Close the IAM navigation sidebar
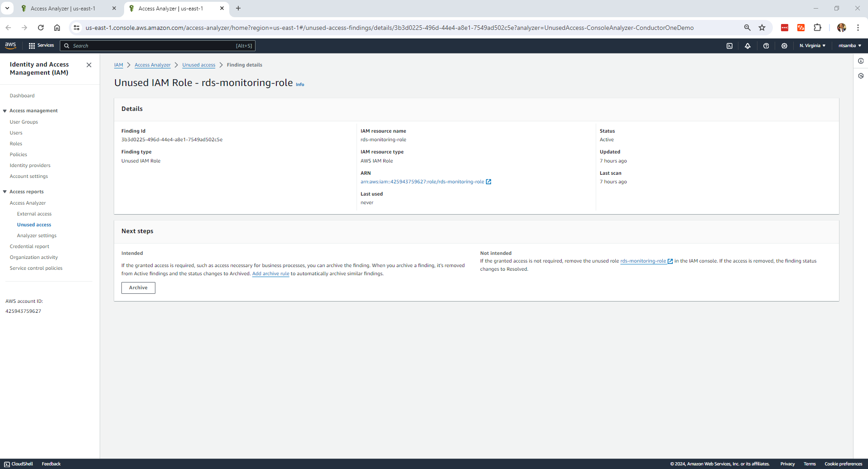The height and width of the screenshot is (469, 868). 89,65
